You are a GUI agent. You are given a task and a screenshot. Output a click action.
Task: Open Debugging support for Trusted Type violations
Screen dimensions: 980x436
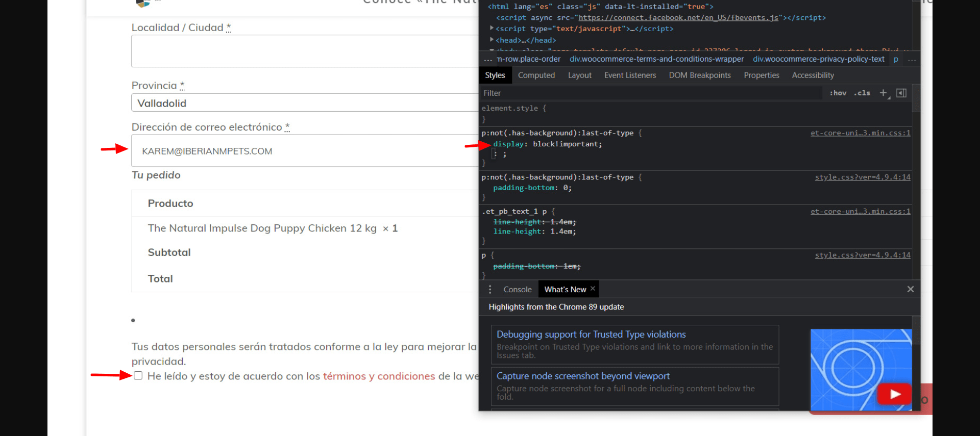591,334
